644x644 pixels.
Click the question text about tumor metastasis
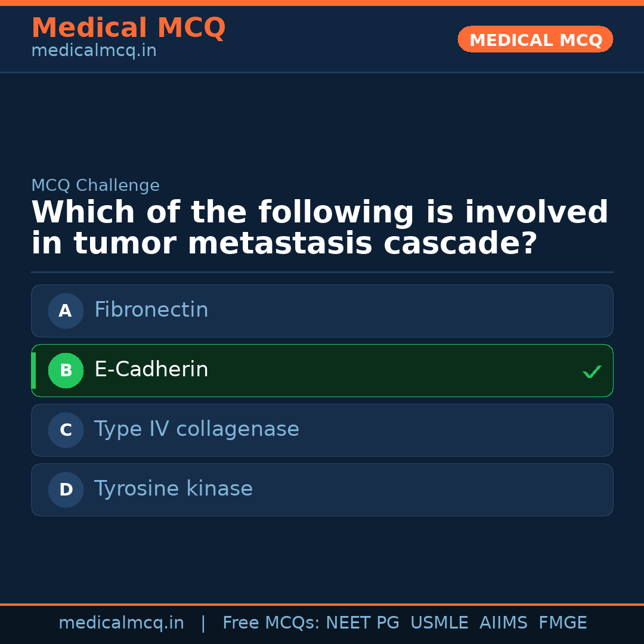319,227
